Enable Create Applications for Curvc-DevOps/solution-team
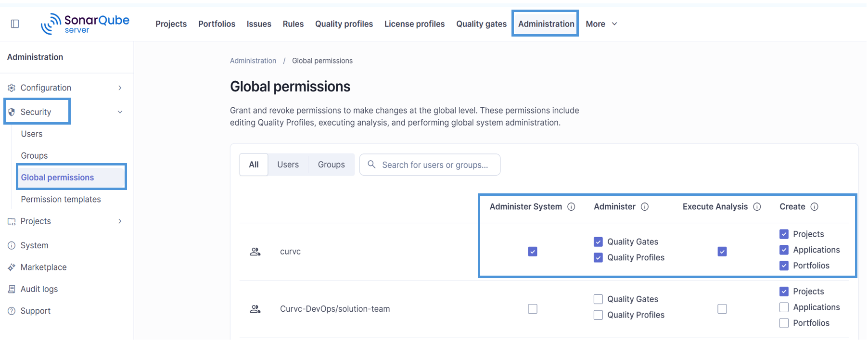868x355 pixels. coord(784,307)
